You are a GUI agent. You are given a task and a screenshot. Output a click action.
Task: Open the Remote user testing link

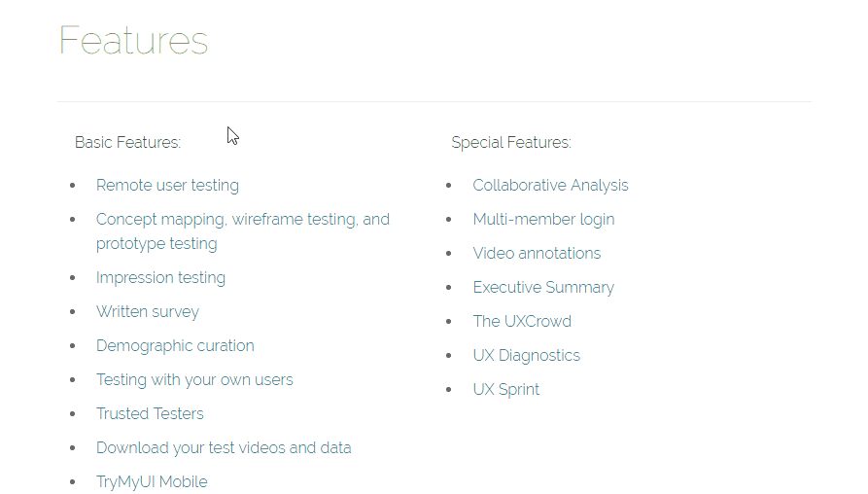pos(167,186)
